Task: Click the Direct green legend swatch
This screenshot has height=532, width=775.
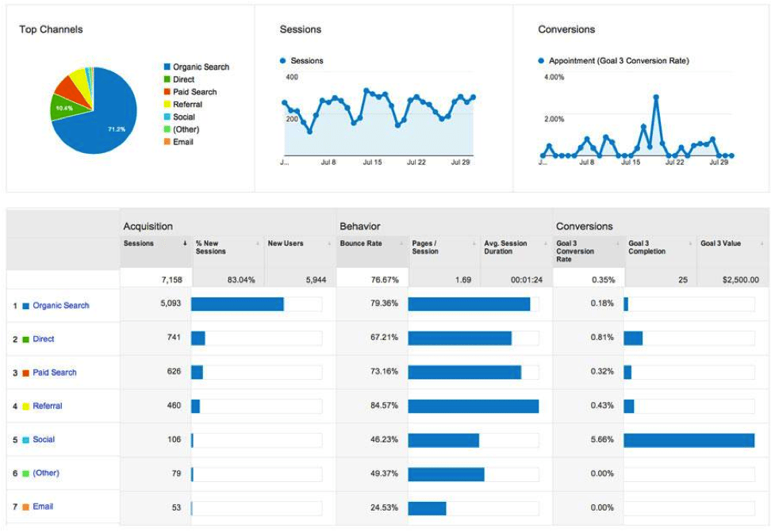Action: pyautogui.click(x=167, y=79)
